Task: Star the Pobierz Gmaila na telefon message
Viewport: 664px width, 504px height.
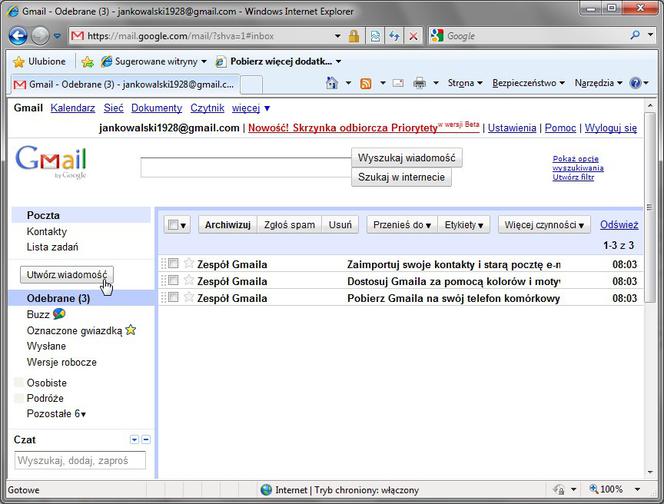Action: (x=188, y=297)
